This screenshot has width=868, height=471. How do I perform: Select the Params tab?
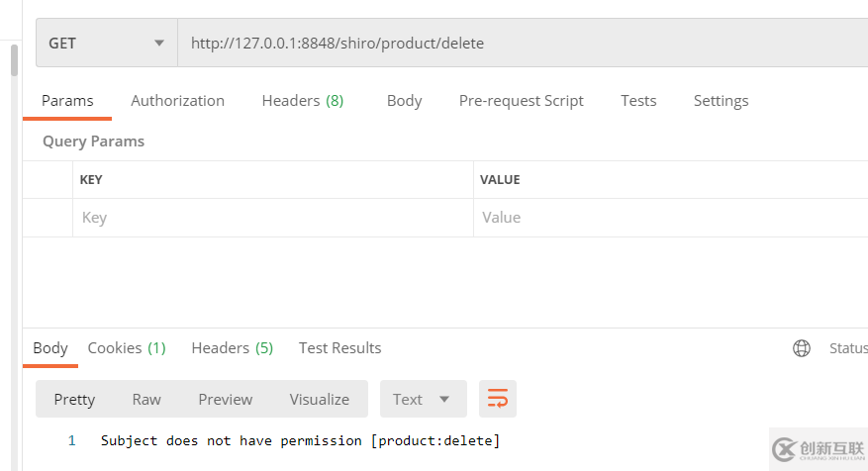point(67,100)
